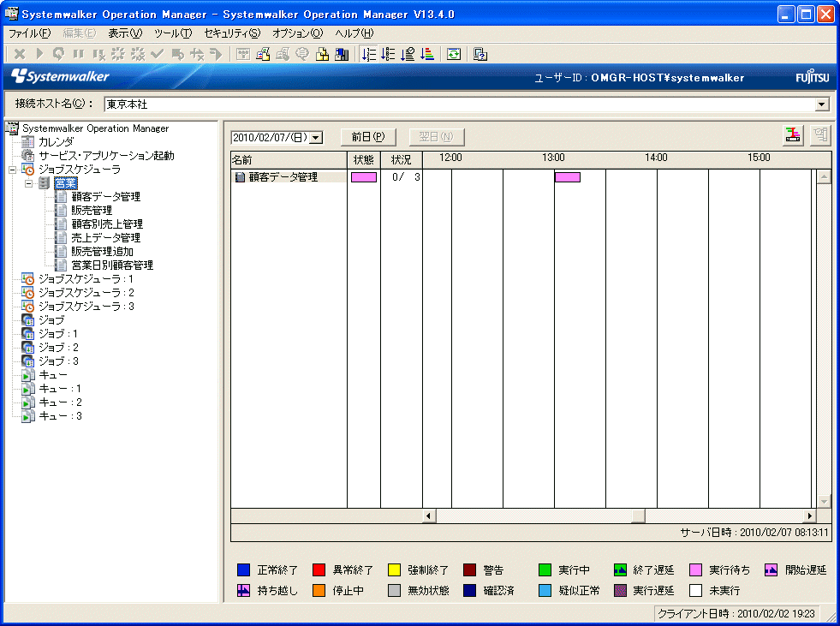
Task: Select the キュー node without a number
Action: pos(53,375)
